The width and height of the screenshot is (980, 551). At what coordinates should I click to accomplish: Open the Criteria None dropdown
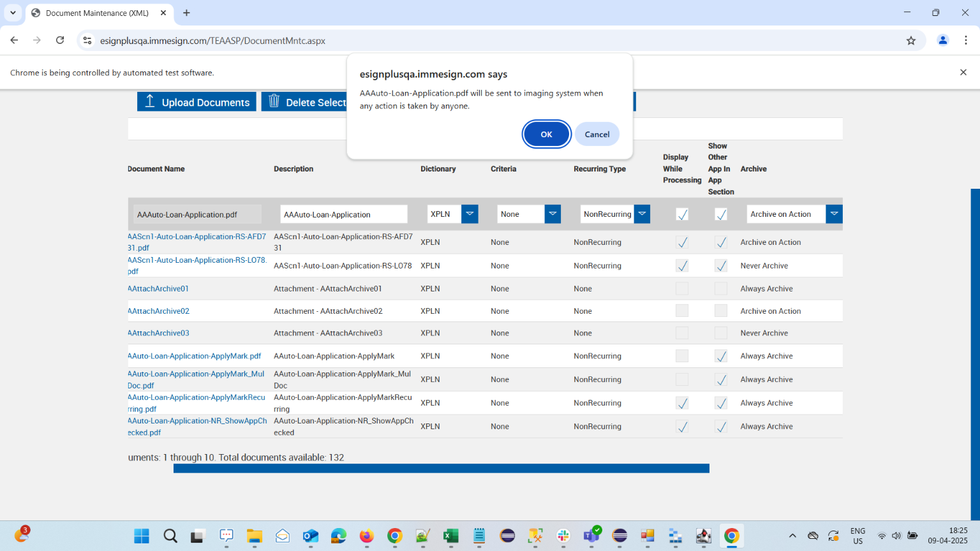[x=553, y=214]
